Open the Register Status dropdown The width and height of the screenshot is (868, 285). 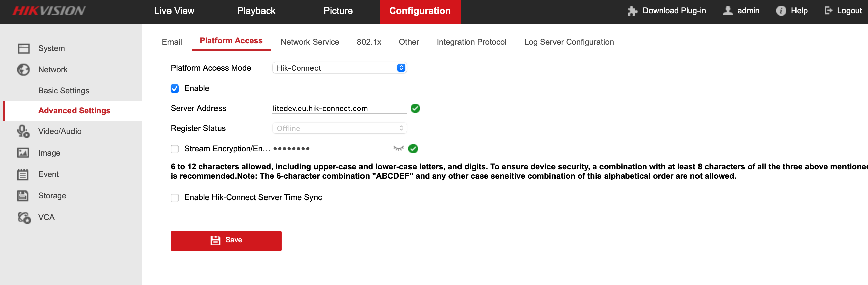click(x=339, y=128)
